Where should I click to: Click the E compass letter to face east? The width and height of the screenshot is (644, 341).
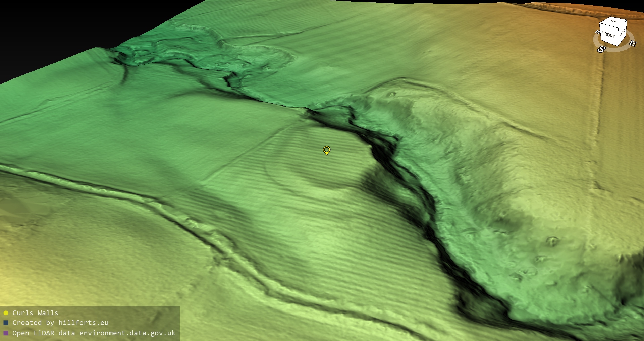[632, 44]
